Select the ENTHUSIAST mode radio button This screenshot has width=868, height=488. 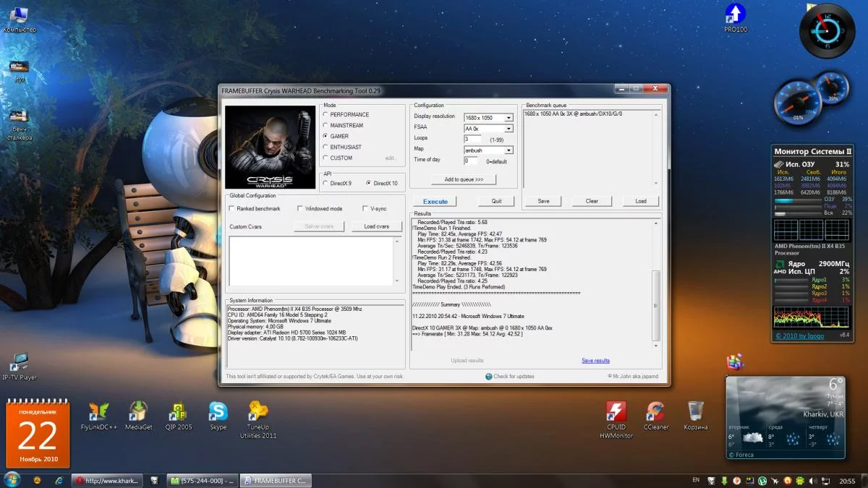(x=325, y=147)
